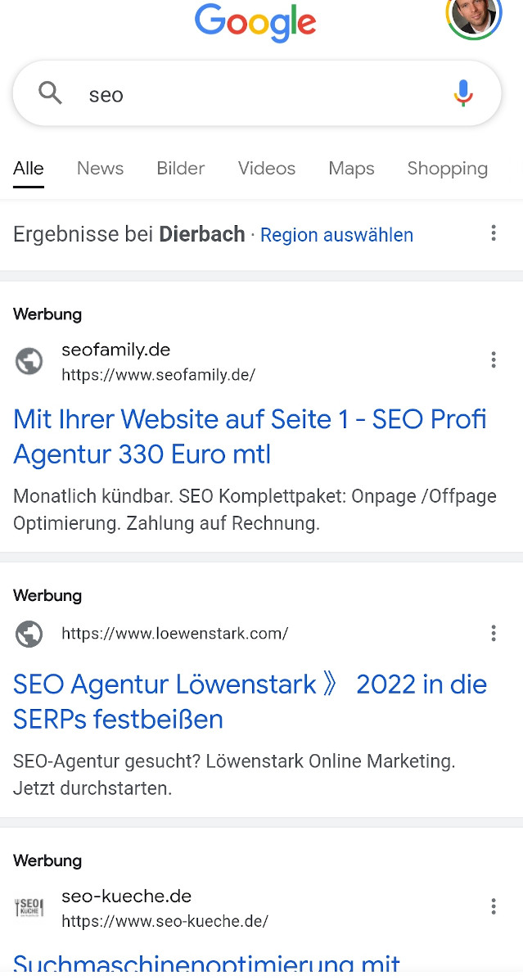Click the globe favicon next to seofamily.de

[x=29, y=360]
